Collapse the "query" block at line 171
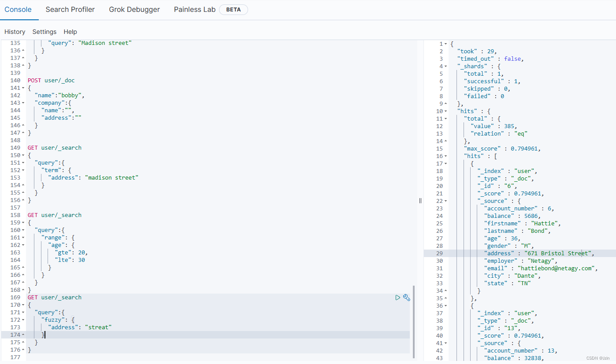616x364 pixels. click(23, 313)
